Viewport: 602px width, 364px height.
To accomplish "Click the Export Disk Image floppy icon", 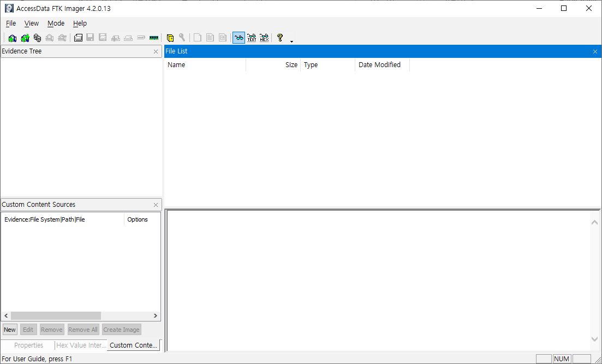I will coord(90,38).
